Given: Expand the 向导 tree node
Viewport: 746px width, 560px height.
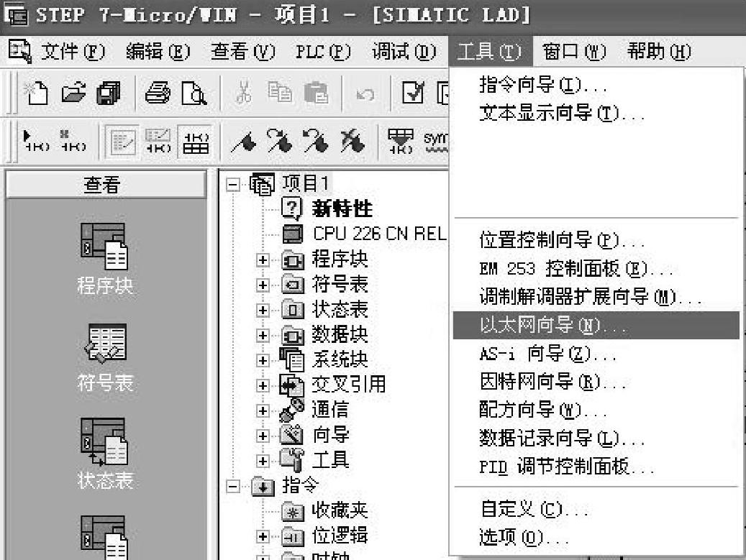Looking at the screenshot, I should click(x=263, y=436).
